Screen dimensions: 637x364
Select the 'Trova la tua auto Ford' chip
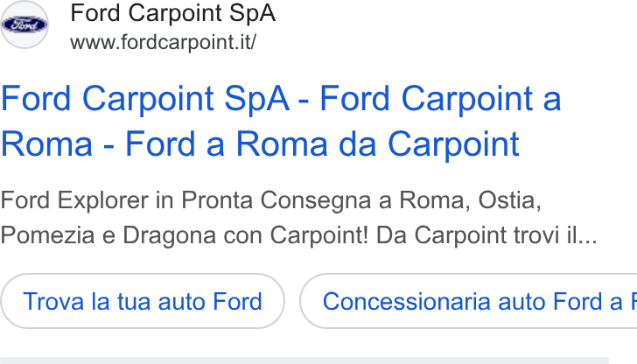point(143,301)
